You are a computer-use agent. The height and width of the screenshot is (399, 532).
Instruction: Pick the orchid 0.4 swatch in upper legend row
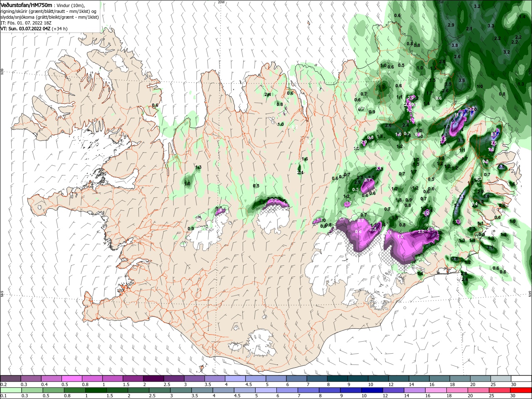pyautogui.click(x=51, y=379)
